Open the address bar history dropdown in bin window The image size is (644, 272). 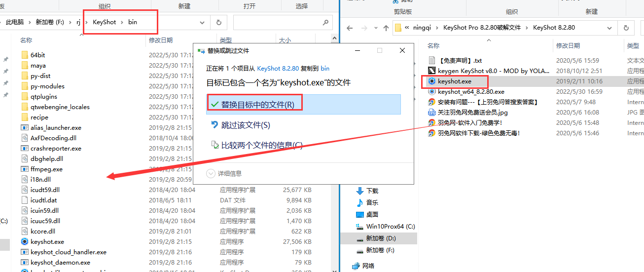click(202, 22)
